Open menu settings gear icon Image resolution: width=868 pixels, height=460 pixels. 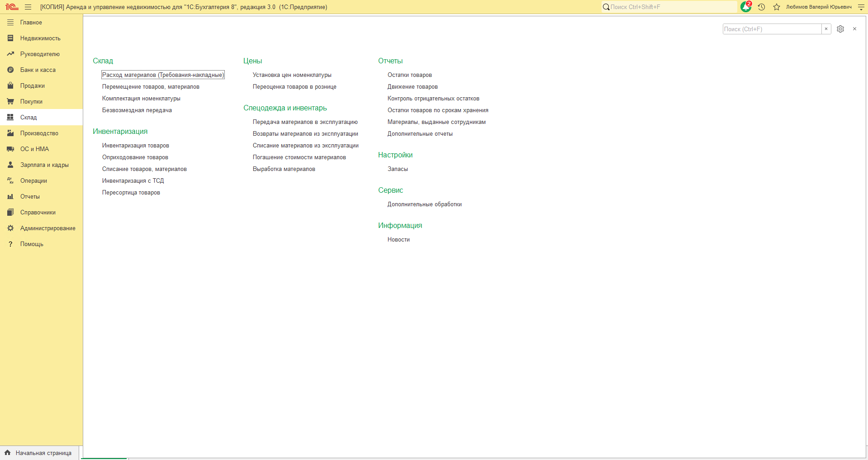pyautogui.click(x=840, y=29)
